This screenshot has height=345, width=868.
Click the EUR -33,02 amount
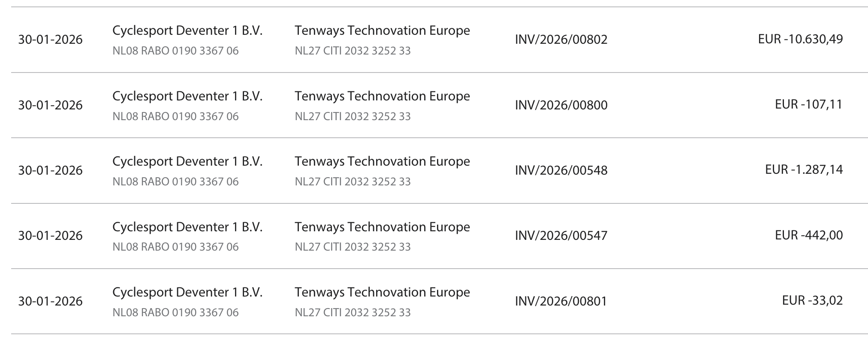pos(812,300)
